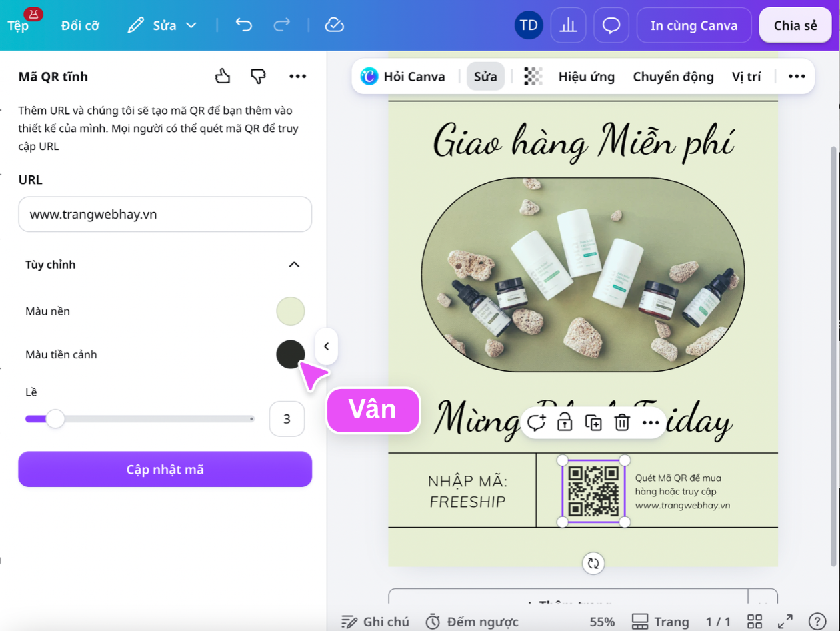The height and width of the screenshot is (631, 840).
Task: Click the In cùng Canva button
Action: coord(694,25)
